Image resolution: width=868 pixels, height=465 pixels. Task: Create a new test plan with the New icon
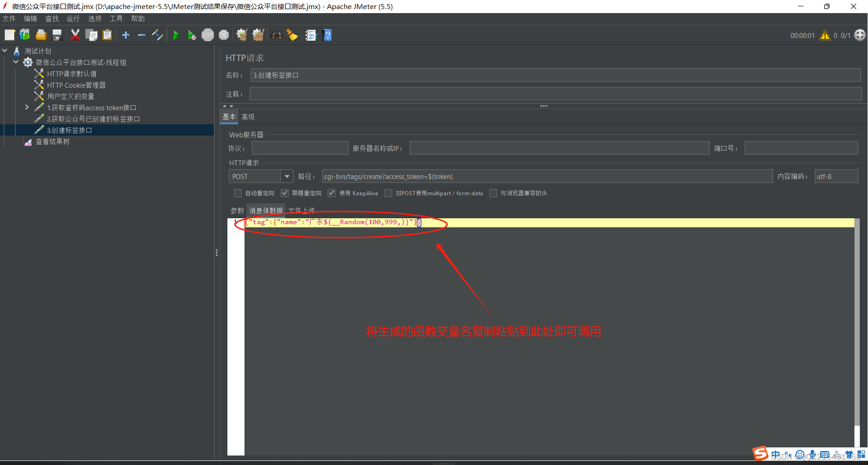(9, 35)
